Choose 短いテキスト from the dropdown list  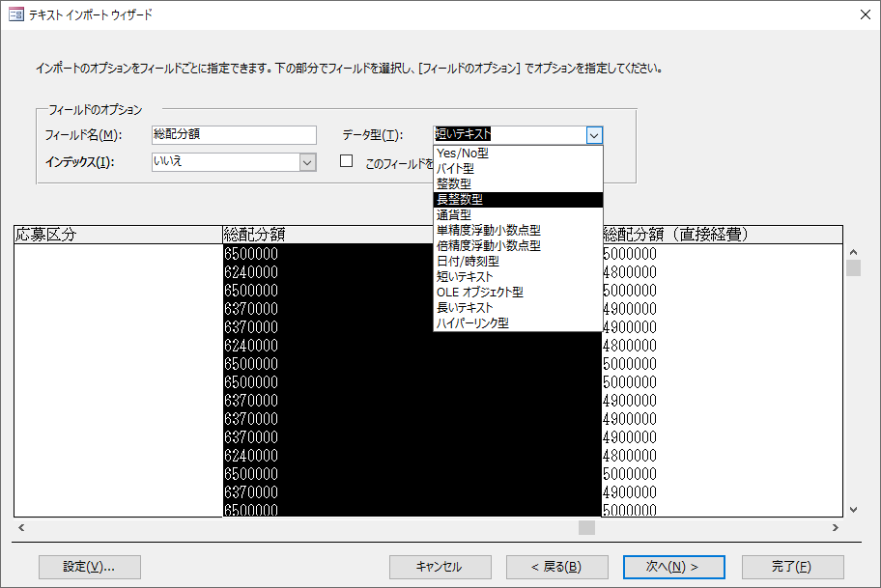pos(518,276)
